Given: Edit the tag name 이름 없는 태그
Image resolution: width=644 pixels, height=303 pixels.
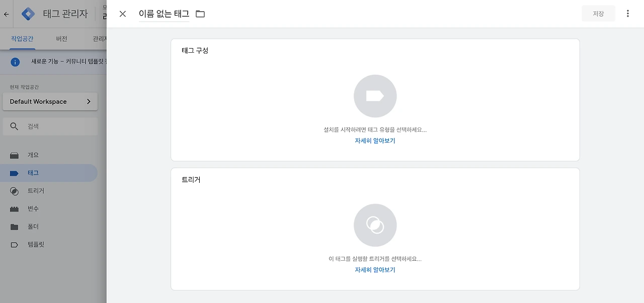Looking at the screenshot, I should pyautogui.click(x=164, y=14).
